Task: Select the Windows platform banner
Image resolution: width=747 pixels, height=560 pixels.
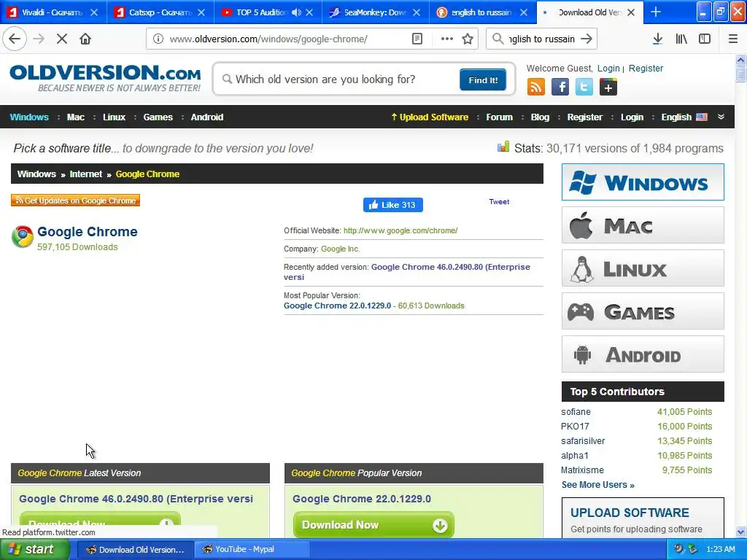Action: 643,182
